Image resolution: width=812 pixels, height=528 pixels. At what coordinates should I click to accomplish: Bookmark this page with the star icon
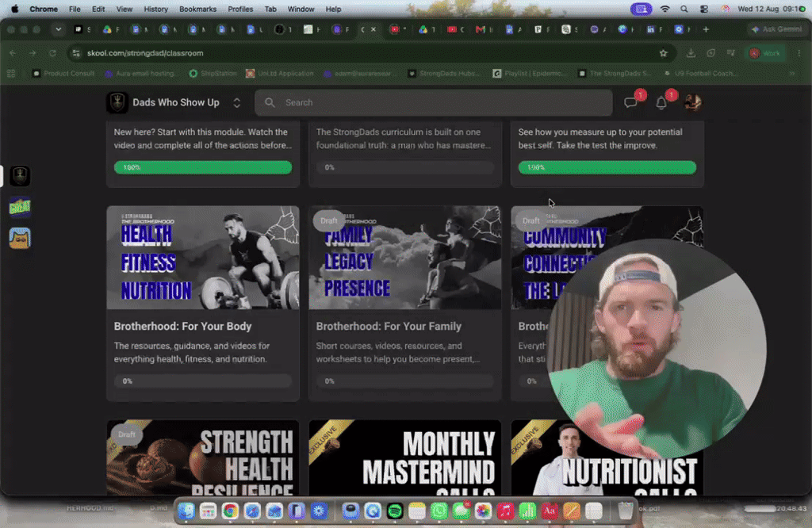coord(664,53)
